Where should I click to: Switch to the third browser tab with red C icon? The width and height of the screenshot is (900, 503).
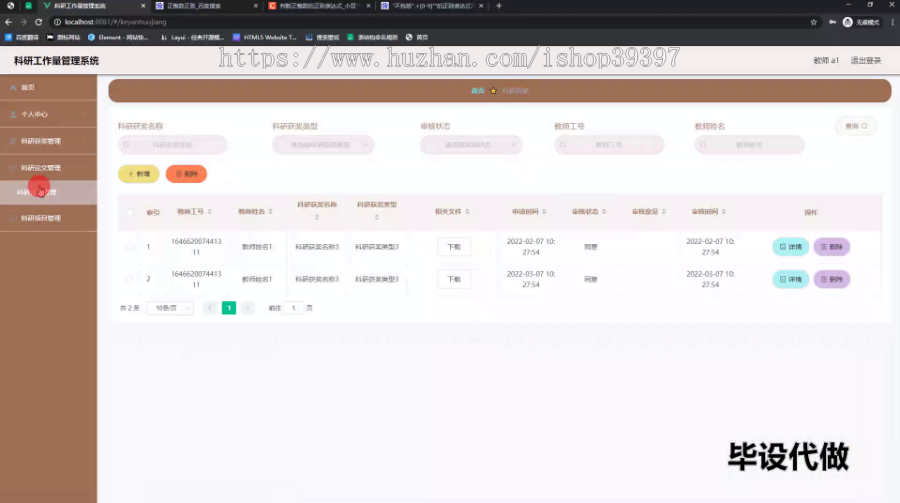pos(319,6)
